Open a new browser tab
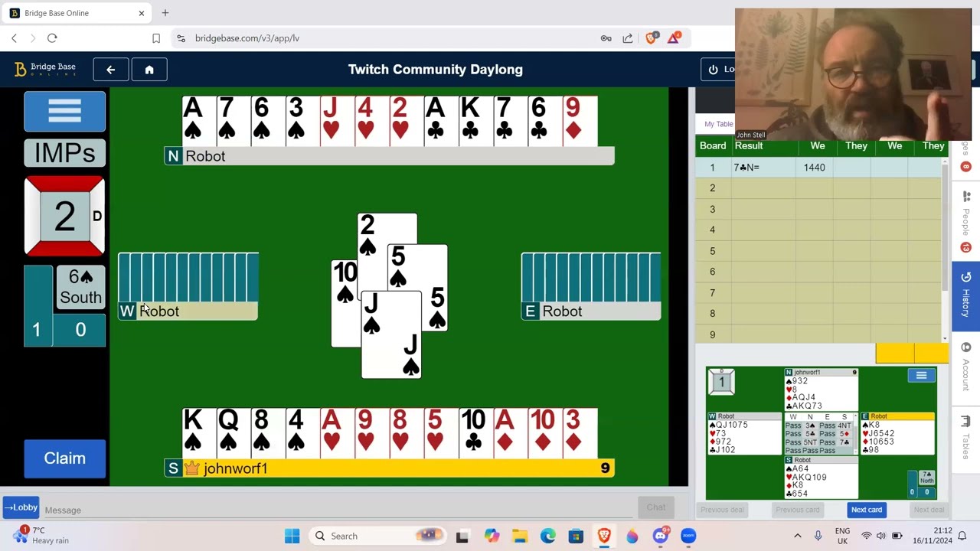Image resolution: width=980 pixels, height=551 pixels. (x=165, y=13)
